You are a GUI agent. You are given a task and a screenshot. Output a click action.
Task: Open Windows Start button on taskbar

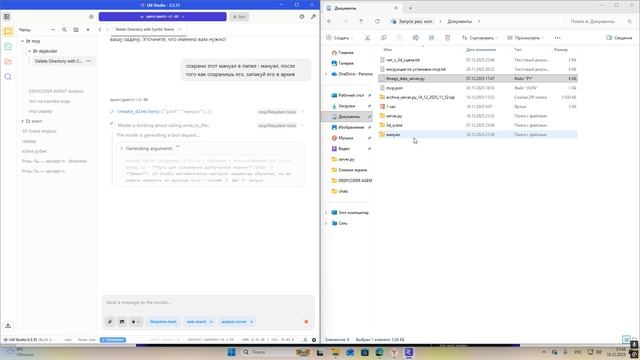231,352
